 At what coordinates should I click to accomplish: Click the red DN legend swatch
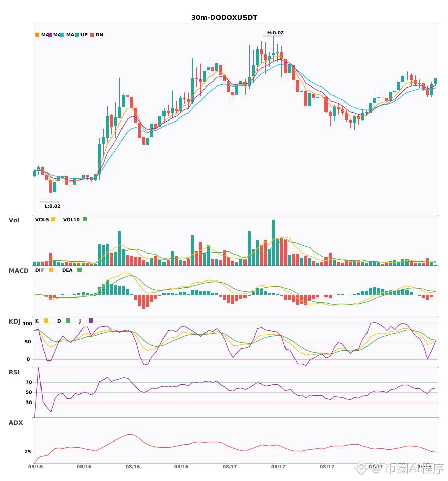(x=92, y=35)
